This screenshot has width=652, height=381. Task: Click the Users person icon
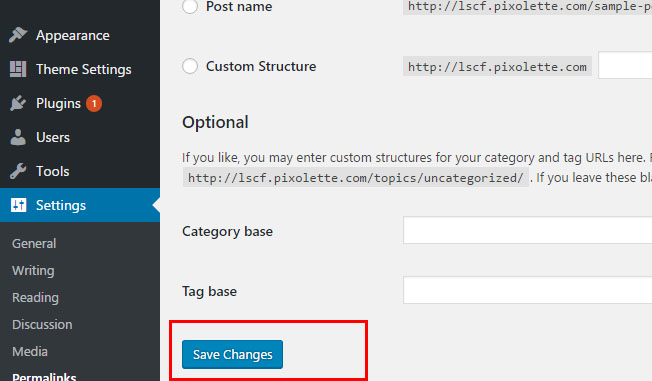click(x=18, y=137)
